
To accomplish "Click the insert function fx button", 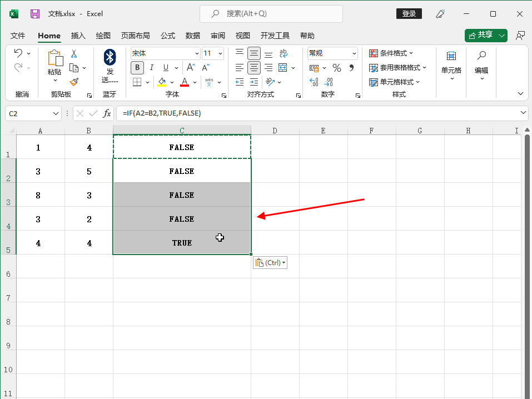I will [107, 113].
